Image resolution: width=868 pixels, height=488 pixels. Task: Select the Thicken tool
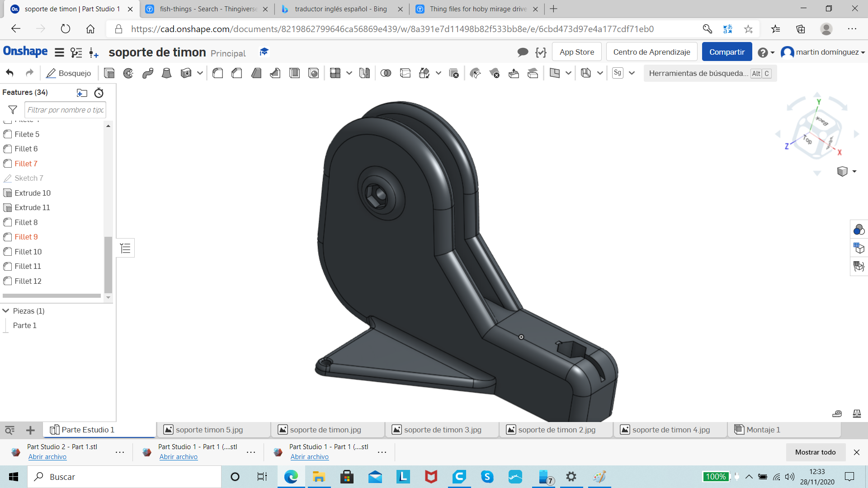coord(186,73)
